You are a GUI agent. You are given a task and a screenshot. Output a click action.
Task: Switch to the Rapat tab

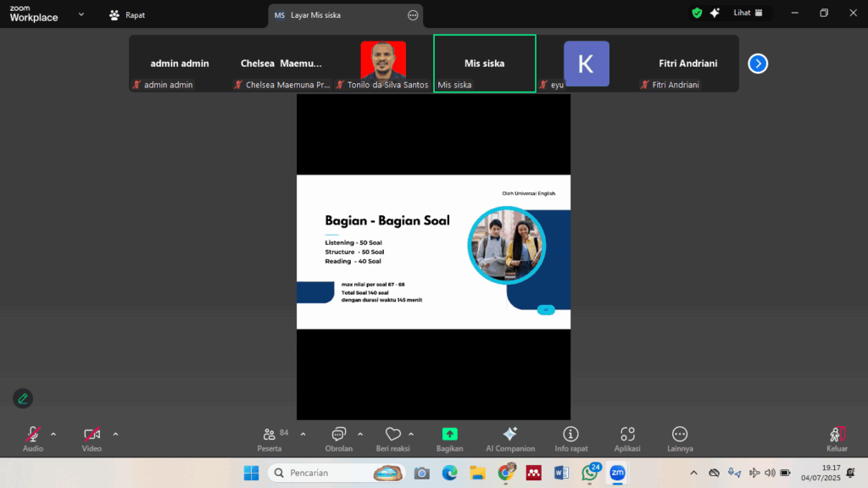coord(127,15)
